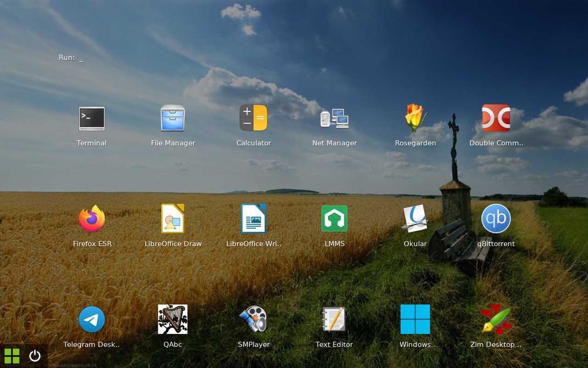
Task: Click the "Double Comm.." label
Action: (x=496, y=143)
